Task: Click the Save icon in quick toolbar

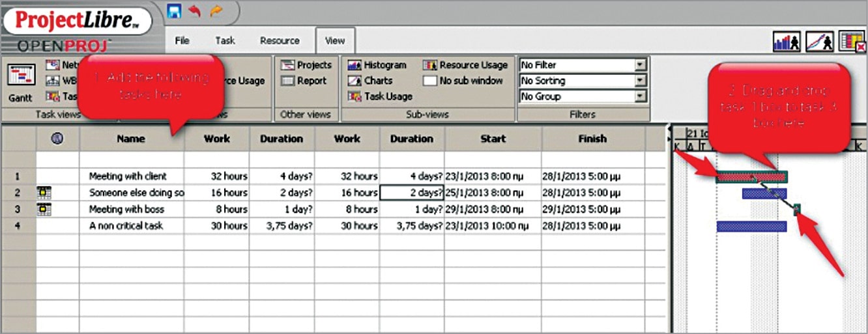Action: (174, 10)
